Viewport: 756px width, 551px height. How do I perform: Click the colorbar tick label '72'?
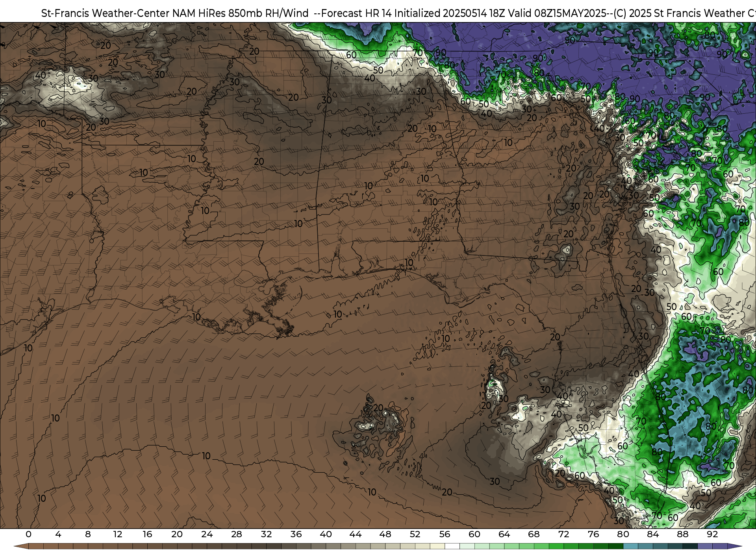[564, 534]
